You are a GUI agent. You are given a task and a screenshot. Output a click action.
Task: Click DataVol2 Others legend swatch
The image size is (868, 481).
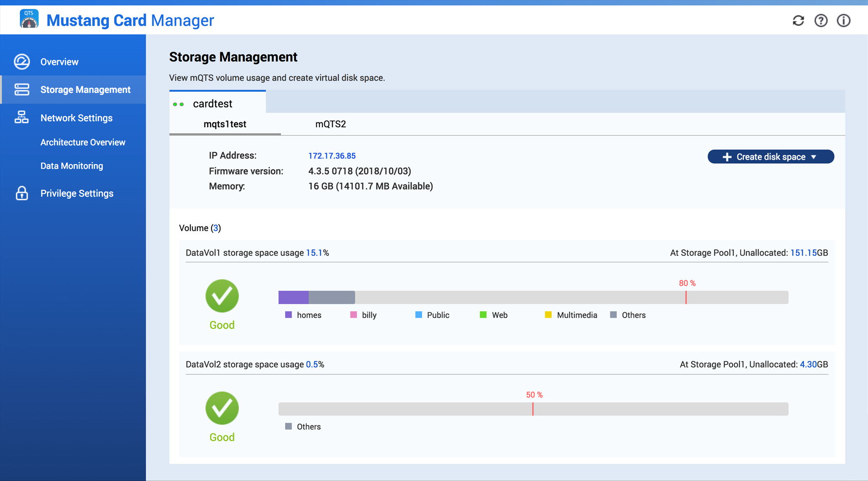(288, 426)
